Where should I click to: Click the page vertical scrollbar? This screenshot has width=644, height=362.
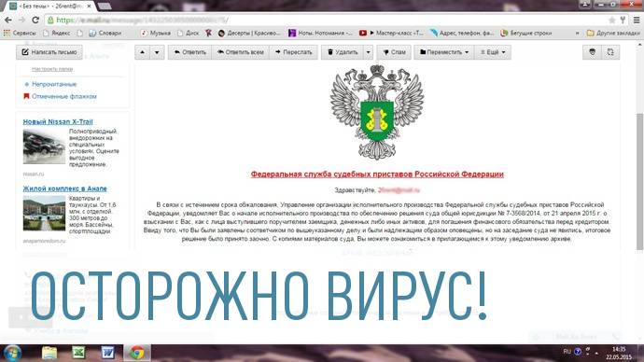click(x=640, y=181)
